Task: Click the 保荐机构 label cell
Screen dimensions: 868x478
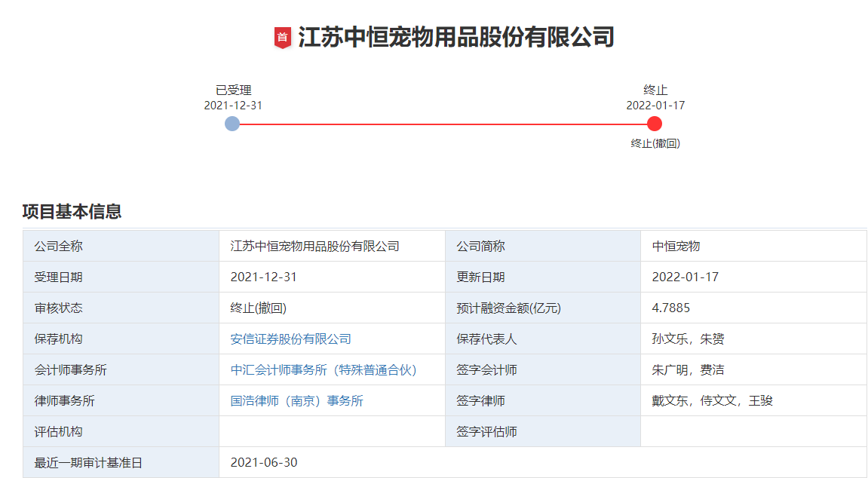Action: (x=121, y=339)
